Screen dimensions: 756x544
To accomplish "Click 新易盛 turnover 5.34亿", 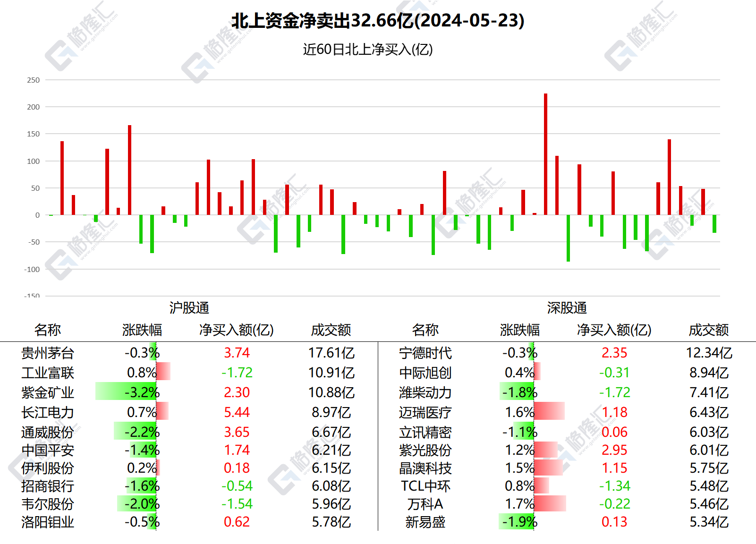I will click(x=709, y=522).
